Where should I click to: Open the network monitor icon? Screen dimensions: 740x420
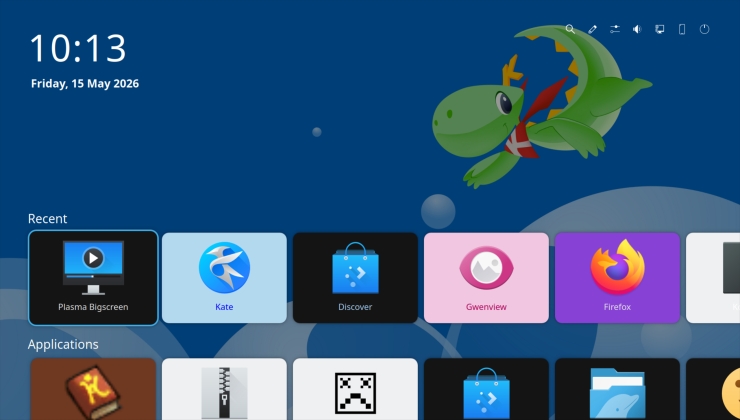pyautogui.click(x=659, y=29)
